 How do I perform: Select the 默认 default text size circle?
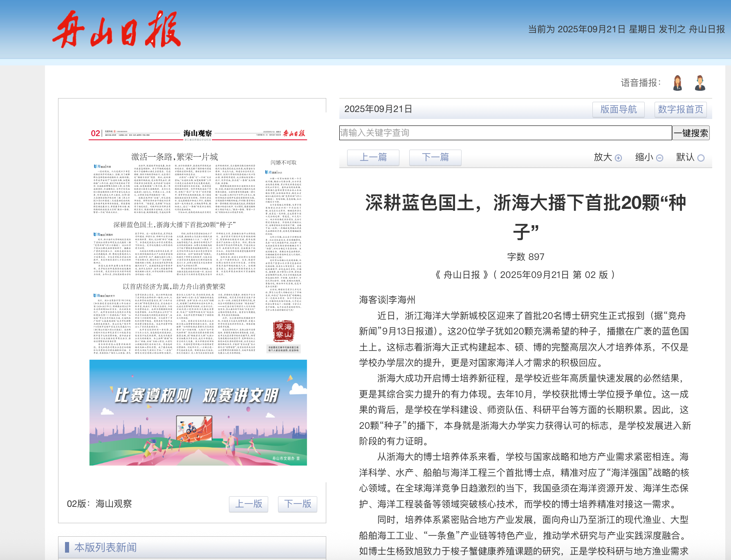point(701,158)
